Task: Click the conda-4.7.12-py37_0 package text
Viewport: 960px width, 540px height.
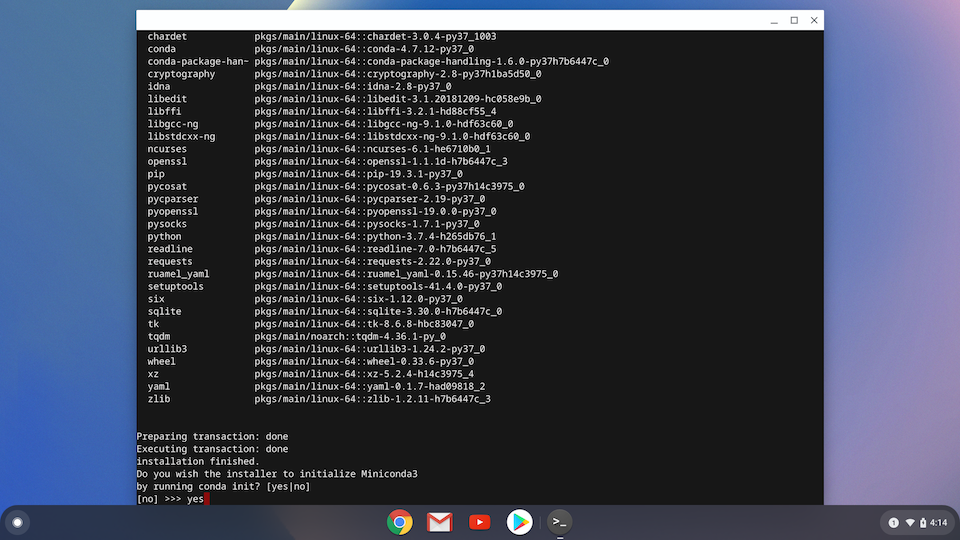Action: pyautogui.click(x=420, y=49)
